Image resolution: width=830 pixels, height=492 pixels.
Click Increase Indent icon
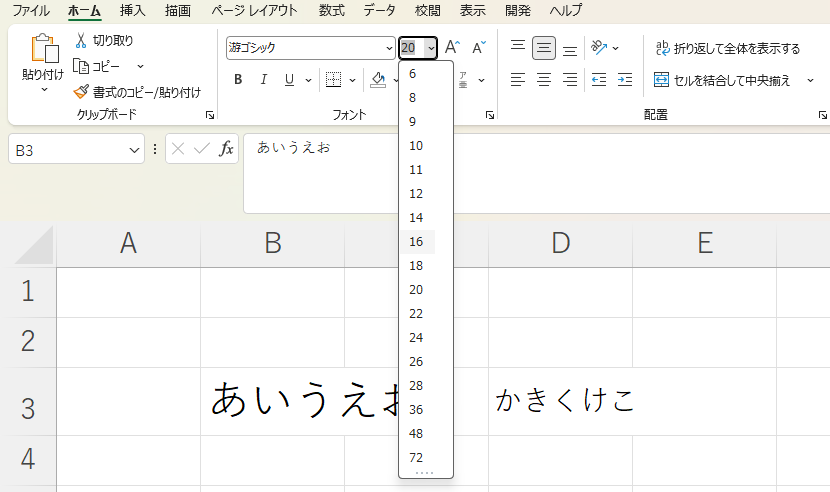625,80
